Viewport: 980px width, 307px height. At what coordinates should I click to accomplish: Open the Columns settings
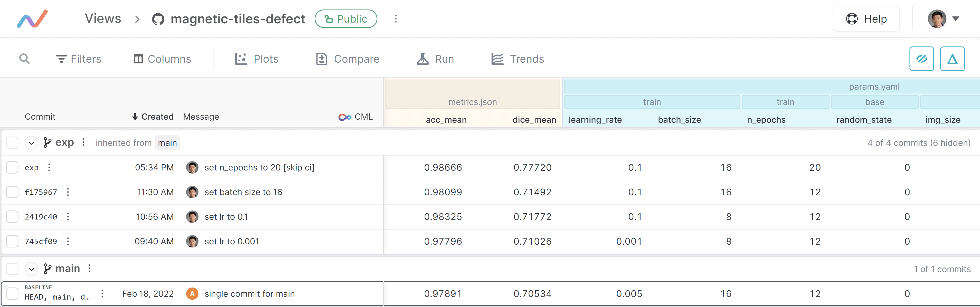[163, 59]
